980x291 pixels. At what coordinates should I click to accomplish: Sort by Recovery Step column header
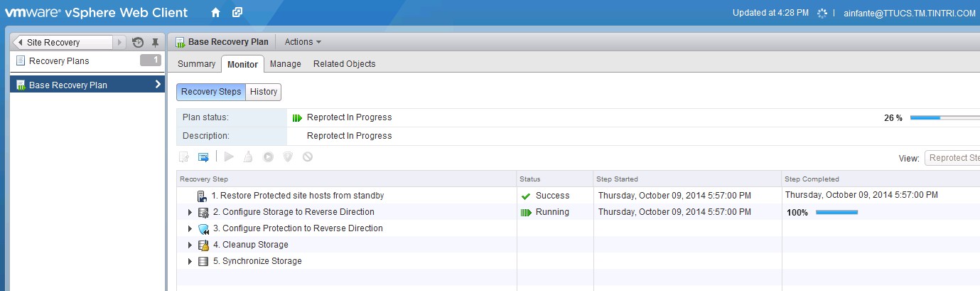[346, 179]
